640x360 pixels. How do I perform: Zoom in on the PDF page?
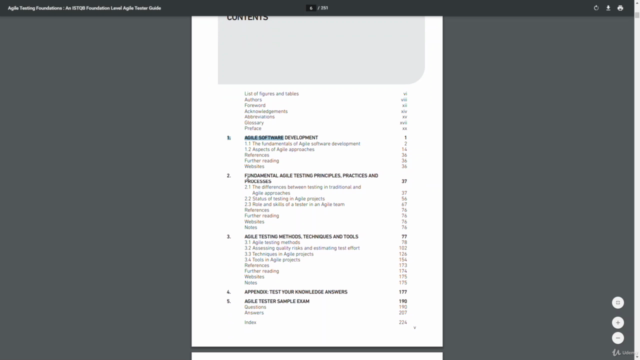click(618, 322)
